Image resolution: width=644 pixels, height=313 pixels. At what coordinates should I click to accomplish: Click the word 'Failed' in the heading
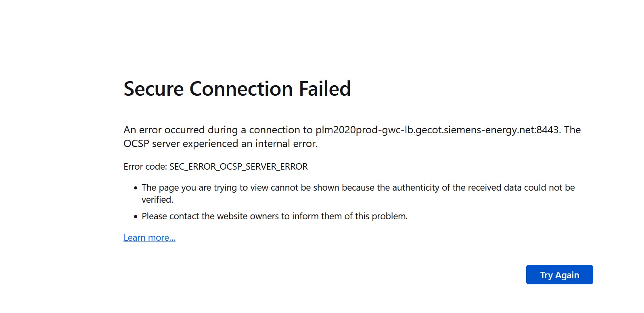coord(324,89)
